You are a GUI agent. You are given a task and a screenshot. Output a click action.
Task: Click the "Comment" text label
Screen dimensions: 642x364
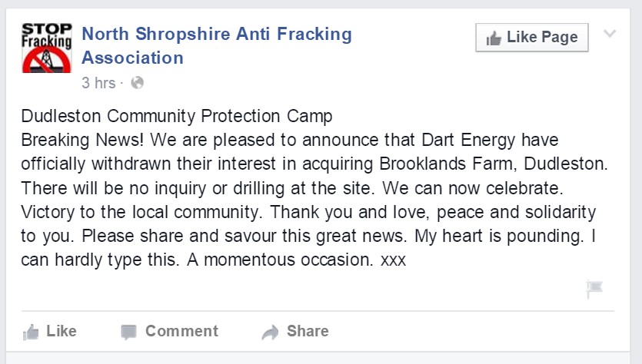(x=181, y=331)
